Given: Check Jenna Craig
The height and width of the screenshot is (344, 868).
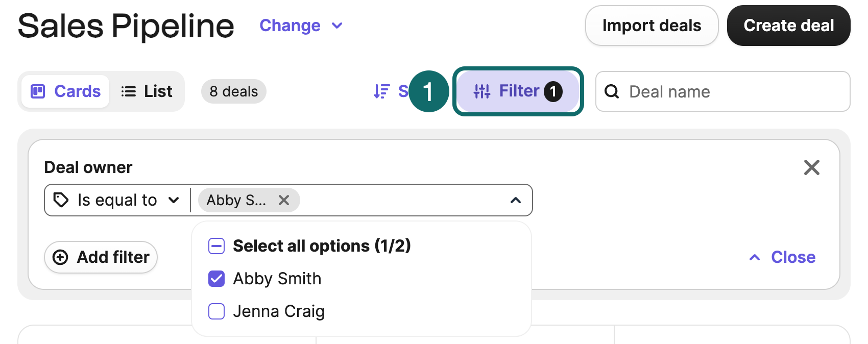Looking at the screenshot, I should pyautogui.click(x=216, y=311).
